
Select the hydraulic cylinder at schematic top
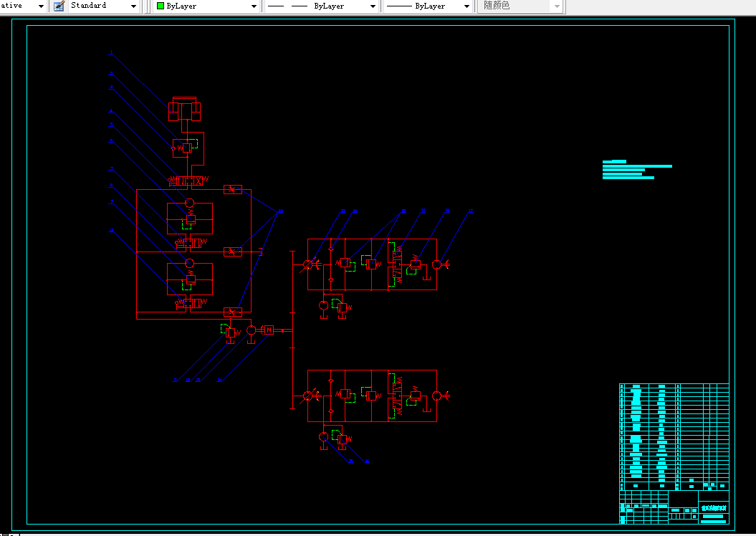click(x=185, y=109)
